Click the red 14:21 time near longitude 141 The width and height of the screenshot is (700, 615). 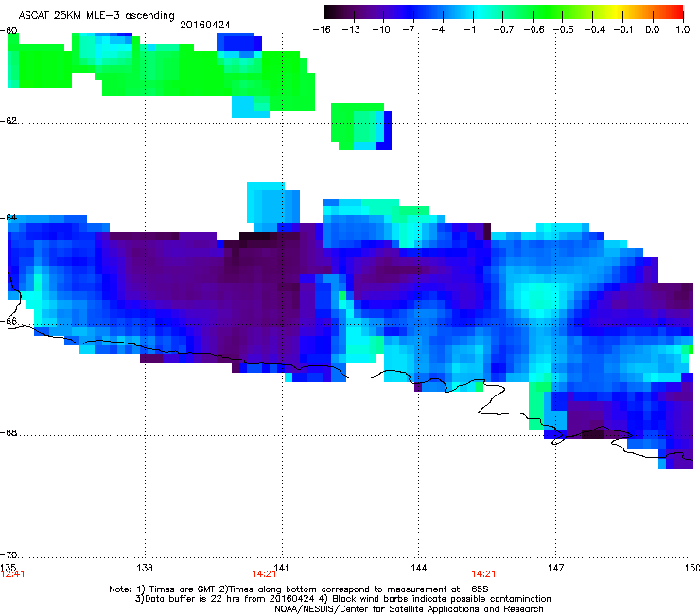[x=264, y=574]
